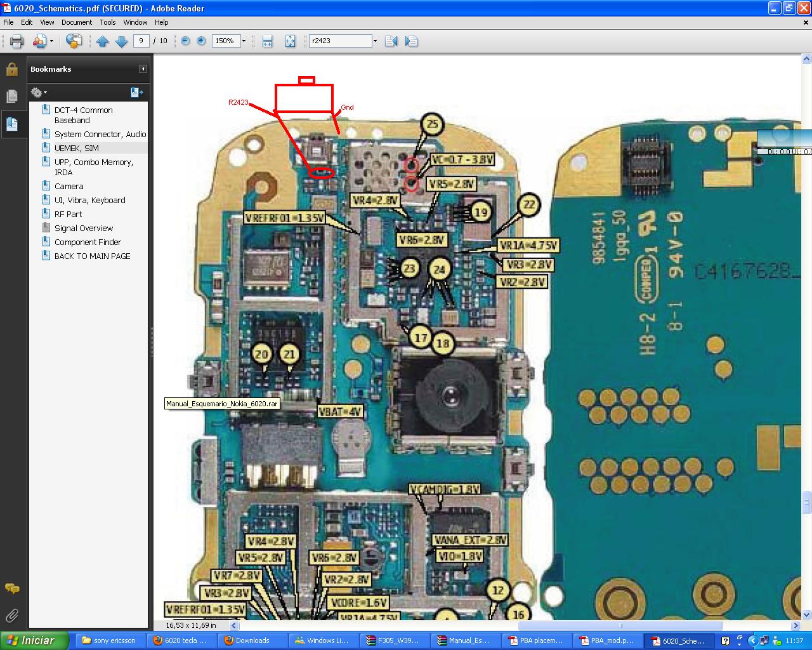Click the page number field showing 9
The height and width of the screenshot is (650, 812).
point(141,41)
